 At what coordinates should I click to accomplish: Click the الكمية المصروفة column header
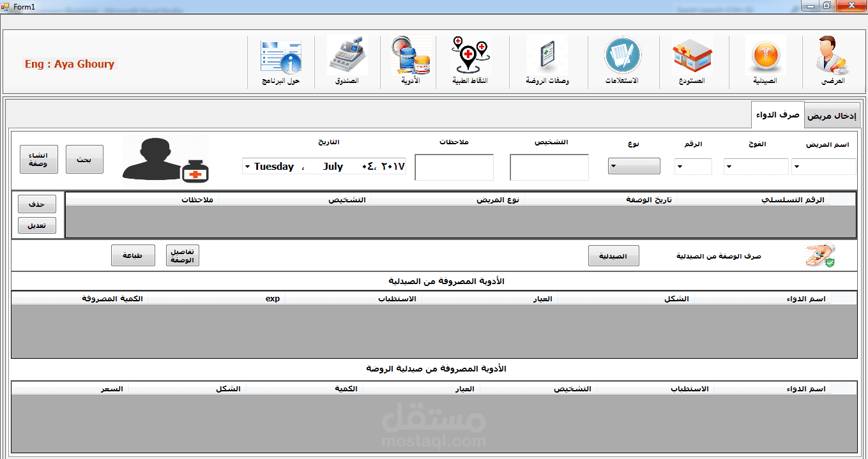pos(80,299)
